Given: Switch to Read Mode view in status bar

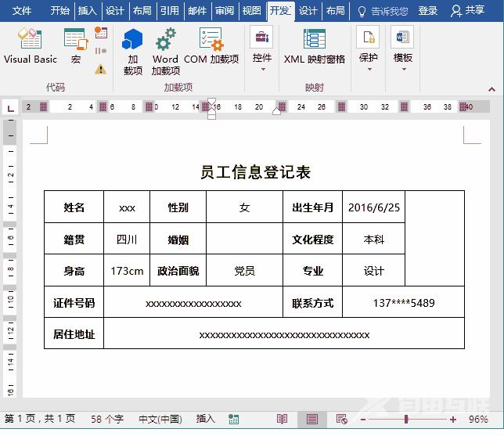Looking at the screenshot, I should [x=282, y=420].
